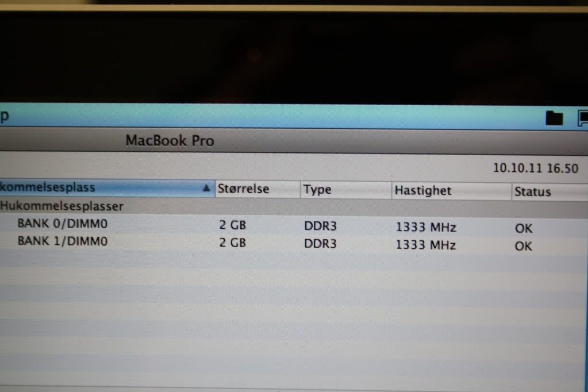The height and width of the screenshot is (392, 588).
Task: Click the DDR3 type for BANK 1
Action: (x=320, y=244)
